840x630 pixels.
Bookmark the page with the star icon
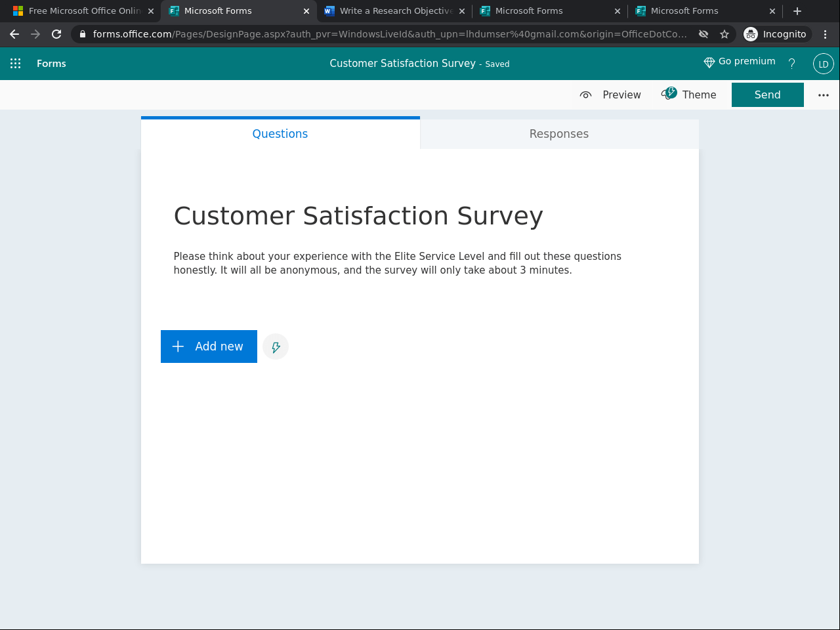724,33
